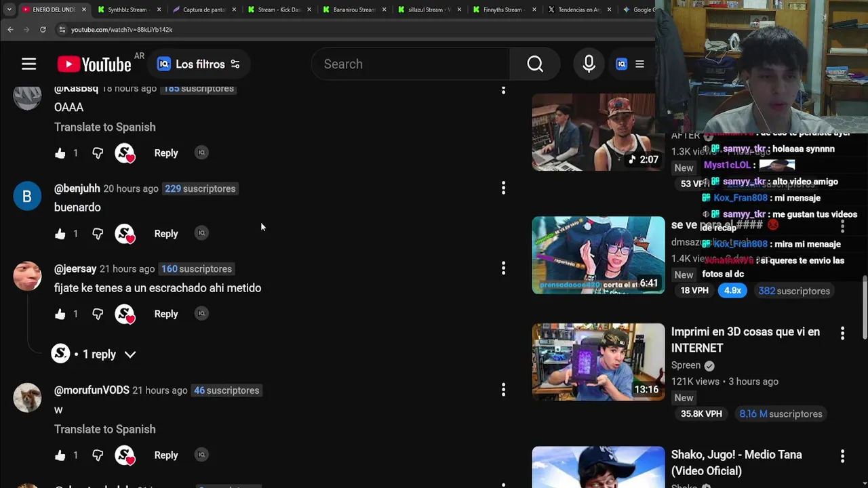
Task: Click the address bar youtube.com URL
Action: tap(121, 30)
